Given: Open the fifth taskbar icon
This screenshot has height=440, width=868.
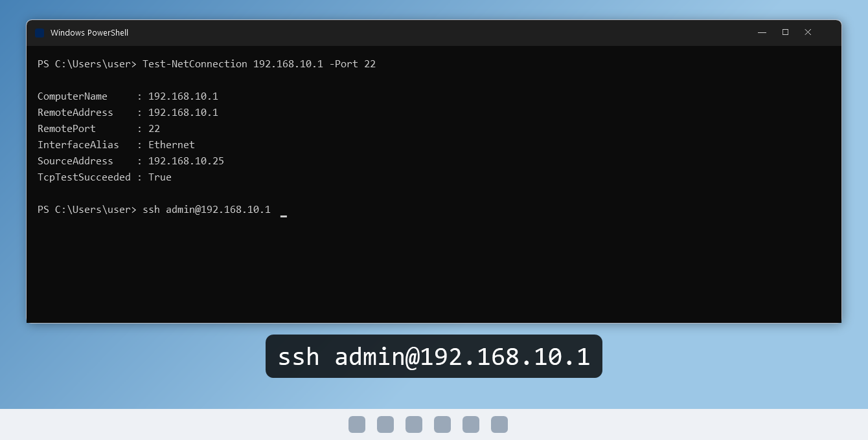Looking at the screenshot, I should tap(471, 424).
